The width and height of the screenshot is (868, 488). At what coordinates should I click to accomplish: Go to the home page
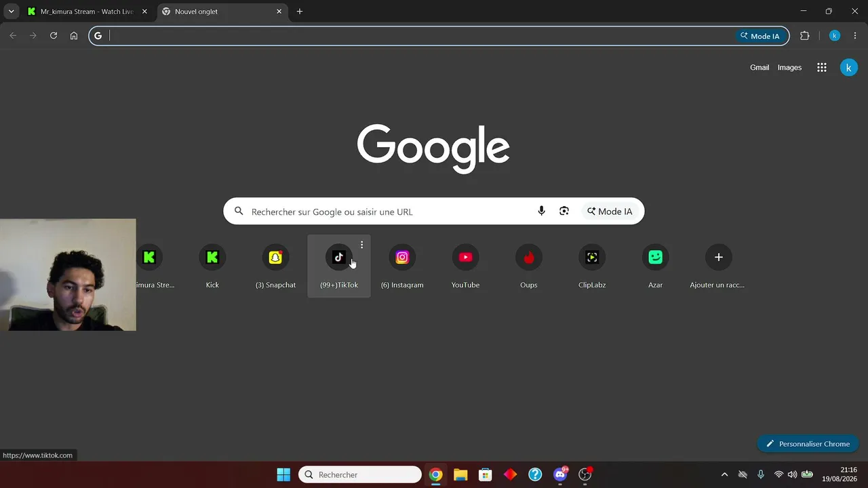click(x=74, y=36)
